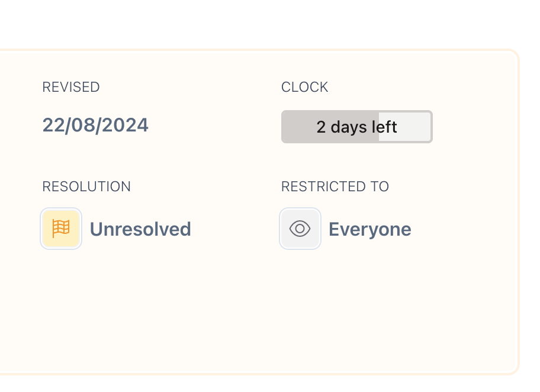Click the "2 days left" text
The width and height of the screenshot is (540, 392).
coord(356,127)
